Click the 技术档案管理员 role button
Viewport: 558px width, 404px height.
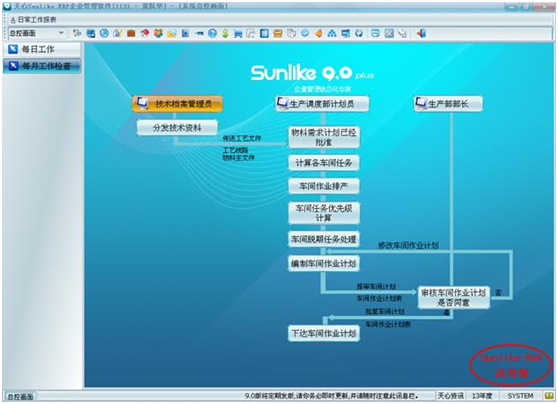click(x=177, y=104)
